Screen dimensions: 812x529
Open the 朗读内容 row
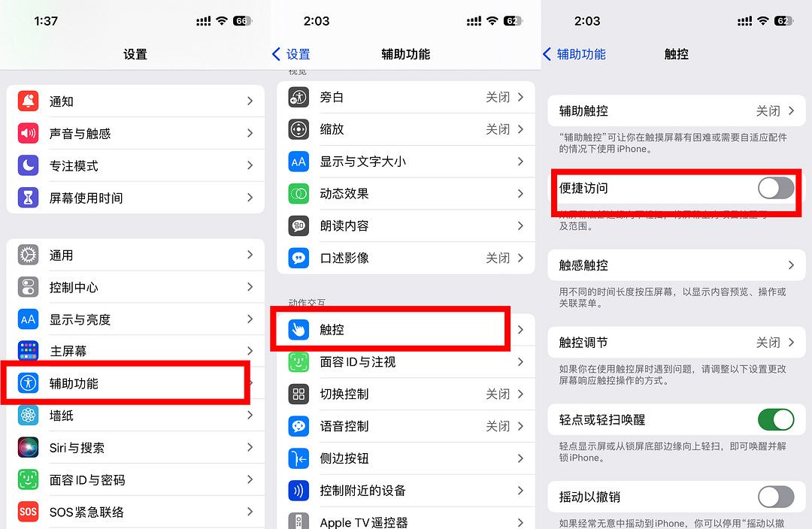click(x=406, y=225)
